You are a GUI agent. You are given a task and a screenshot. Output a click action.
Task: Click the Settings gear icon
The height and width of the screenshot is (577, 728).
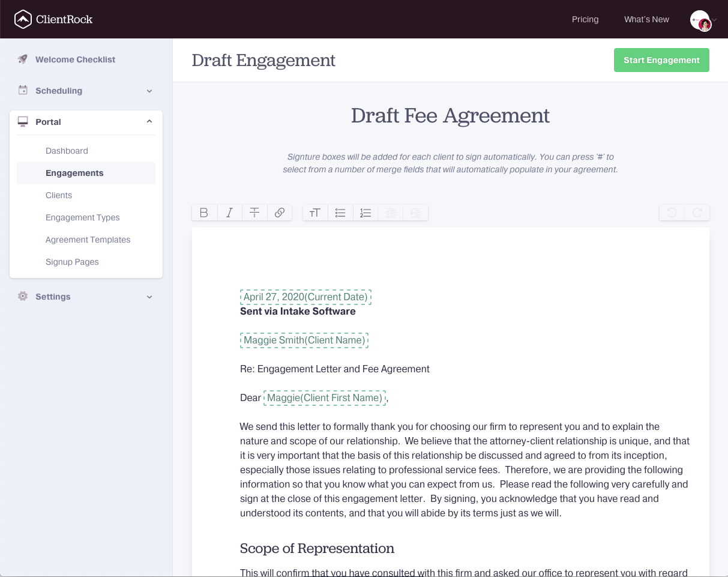22,296
